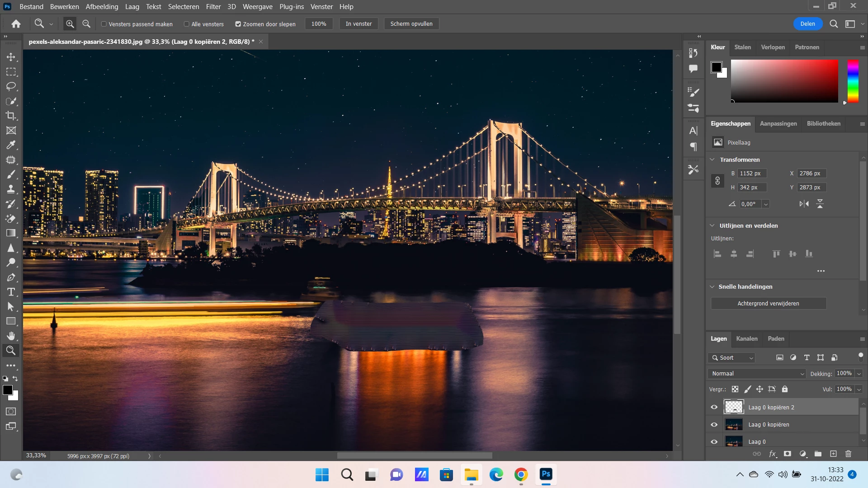Click the delete layer trash icon
This screenshot has width=868, height=488.
tap(848, 454)
